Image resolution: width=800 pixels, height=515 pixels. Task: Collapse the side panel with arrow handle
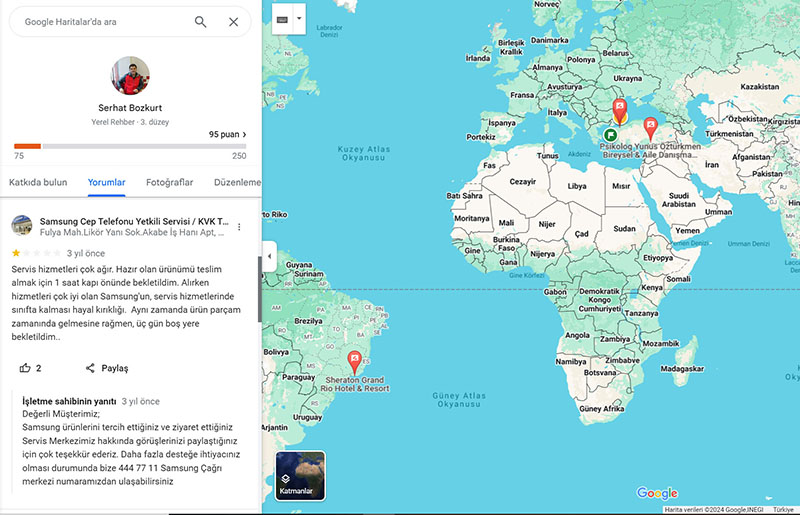click(268, 257)
